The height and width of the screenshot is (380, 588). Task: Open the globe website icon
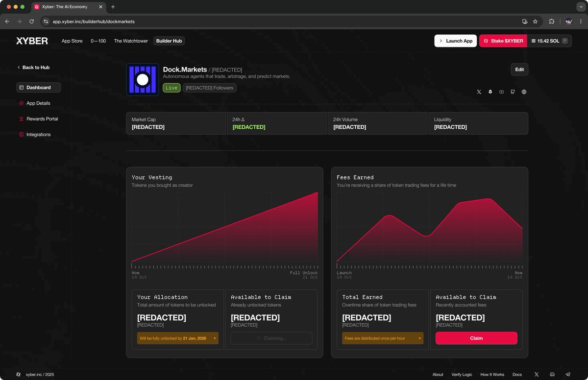[x=524, y=92]
